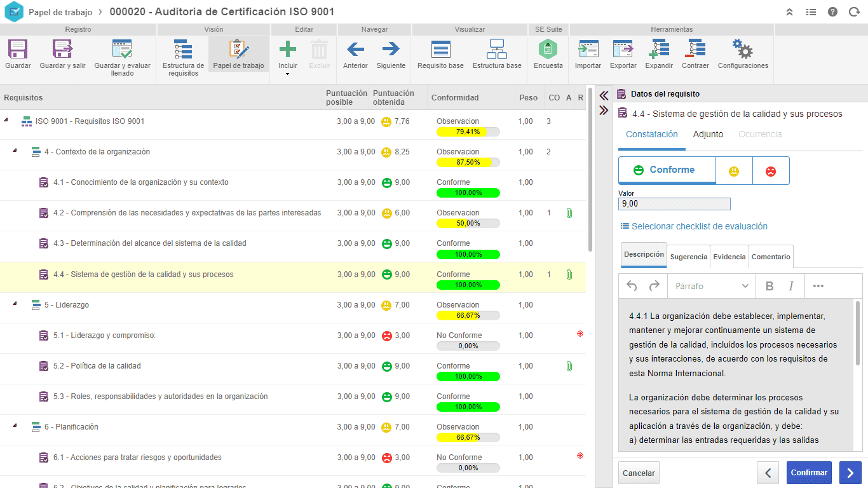Viewport: 868px width, 488px height.
Task: Collapse 4 - Contexto de la organización
Action: (15, 150)
